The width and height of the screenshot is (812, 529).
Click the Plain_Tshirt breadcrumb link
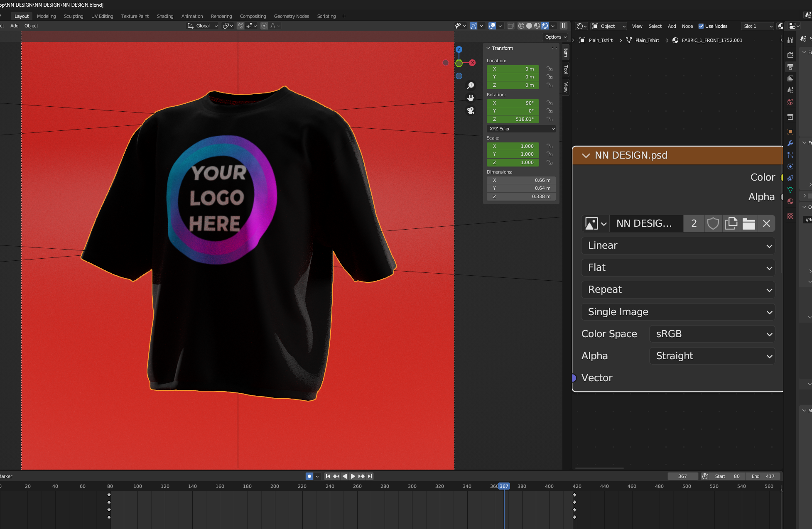point(600,40)
